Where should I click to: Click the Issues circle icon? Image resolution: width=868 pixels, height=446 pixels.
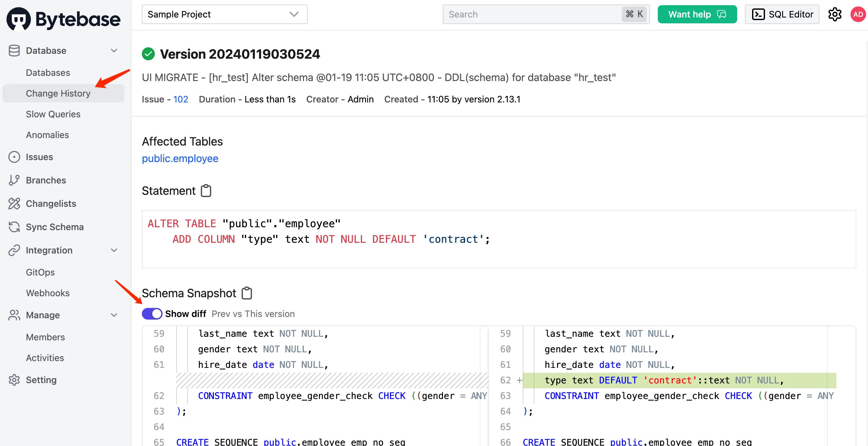pyautogui.click(x=14, y=157)
